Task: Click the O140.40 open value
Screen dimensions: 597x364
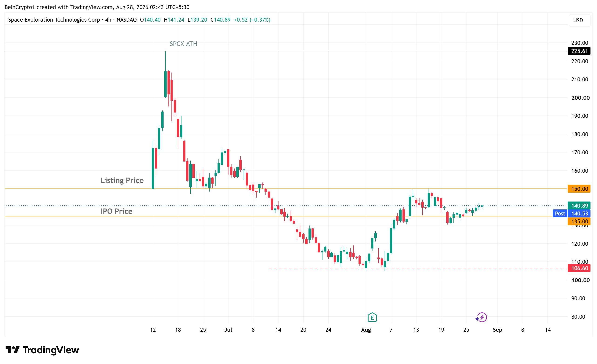Action: tap(150, 20)
